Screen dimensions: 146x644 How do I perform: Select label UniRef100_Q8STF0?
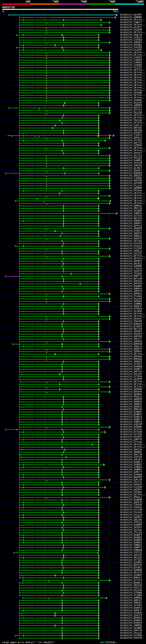point(131,108)
